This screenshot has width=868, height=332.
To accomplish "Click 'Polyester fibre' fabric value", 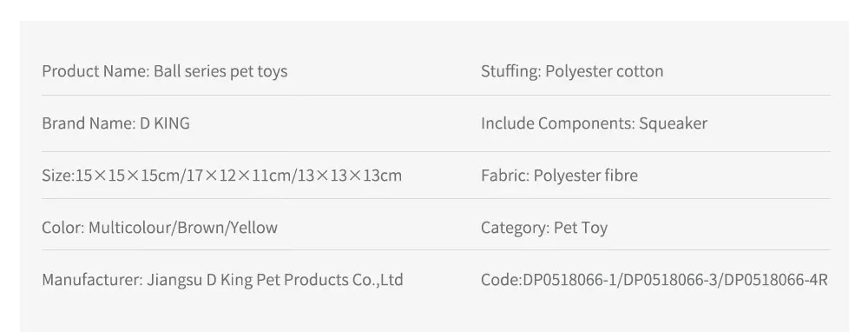I will (586, 176).
